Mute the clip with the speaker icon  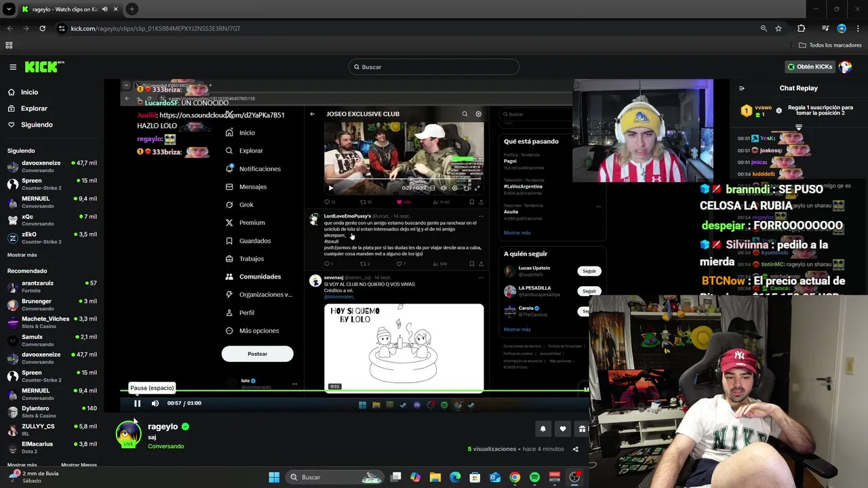[155, 403]
